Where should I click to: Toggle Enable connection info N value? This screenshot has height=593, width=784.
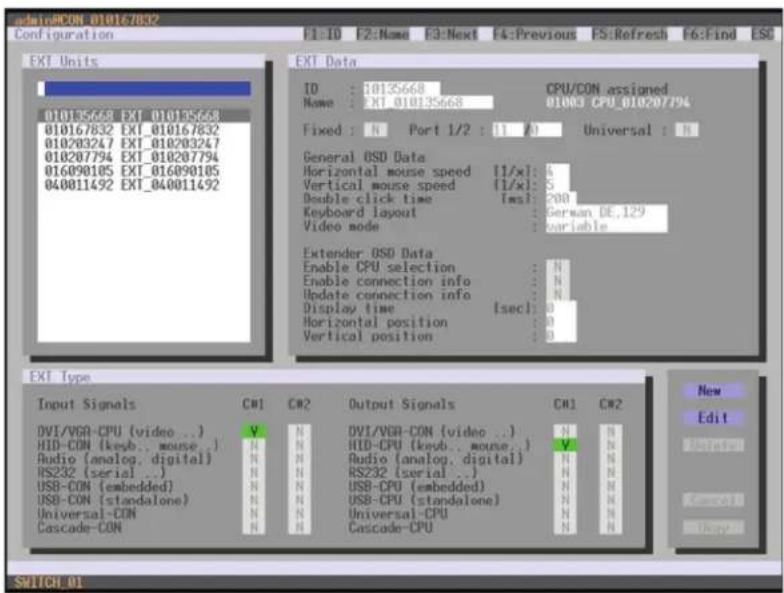[x=557, y=280]
